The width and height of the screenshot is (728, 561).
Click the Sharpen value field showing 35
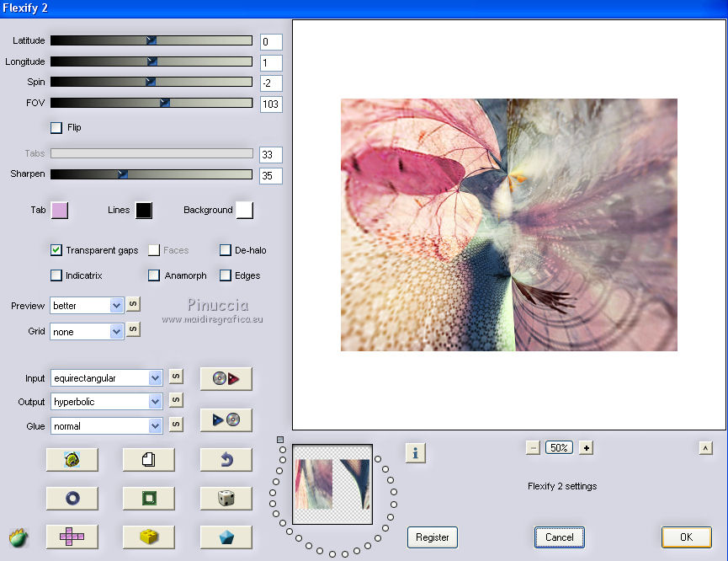271,176
